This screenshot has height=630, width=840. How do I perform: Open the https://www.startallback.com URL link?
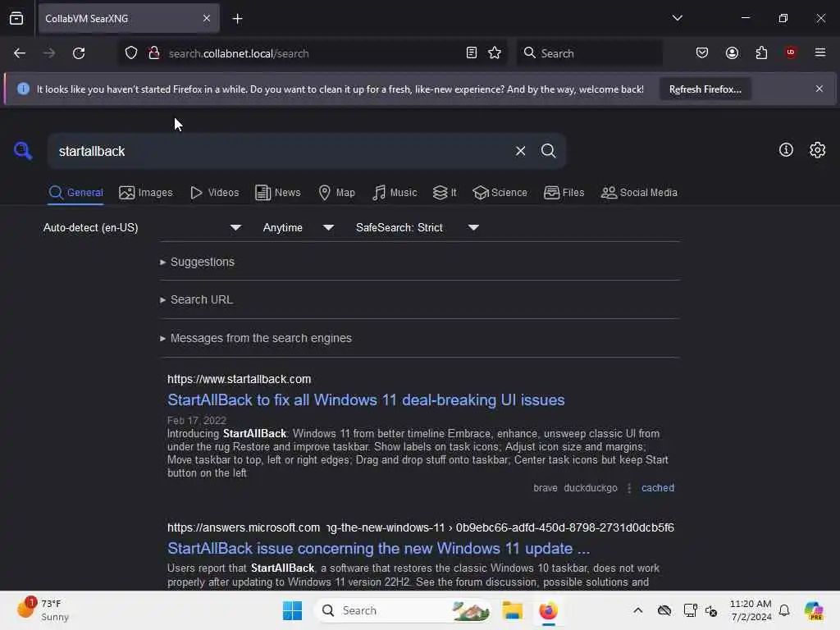coord(239,379)
